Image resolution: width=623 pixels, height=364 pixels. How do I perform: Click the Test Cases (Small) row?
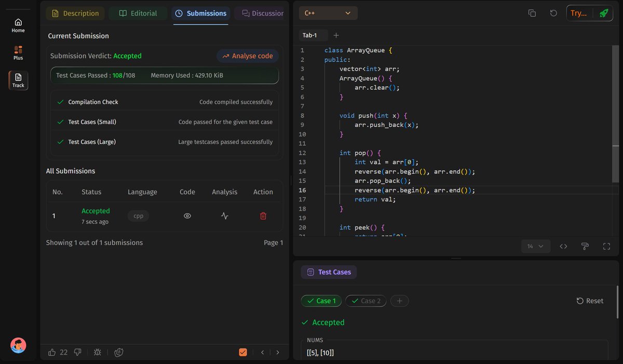[165, 122]
